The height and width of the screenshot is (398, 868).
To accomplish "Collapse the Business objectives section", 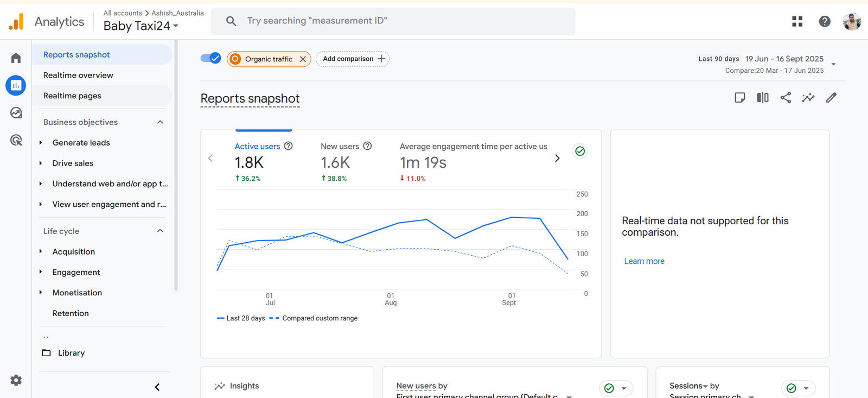I will point(160,122).
